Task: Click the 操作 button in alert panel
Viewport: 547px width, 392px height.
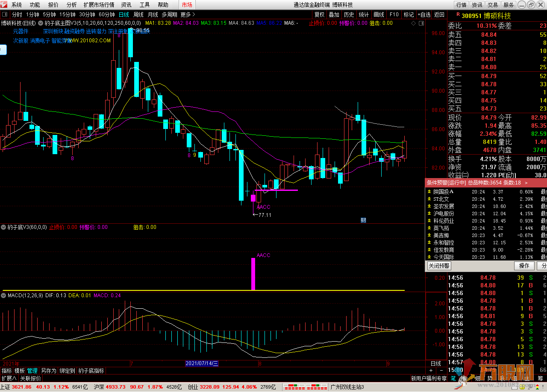Action: (524, 266)
